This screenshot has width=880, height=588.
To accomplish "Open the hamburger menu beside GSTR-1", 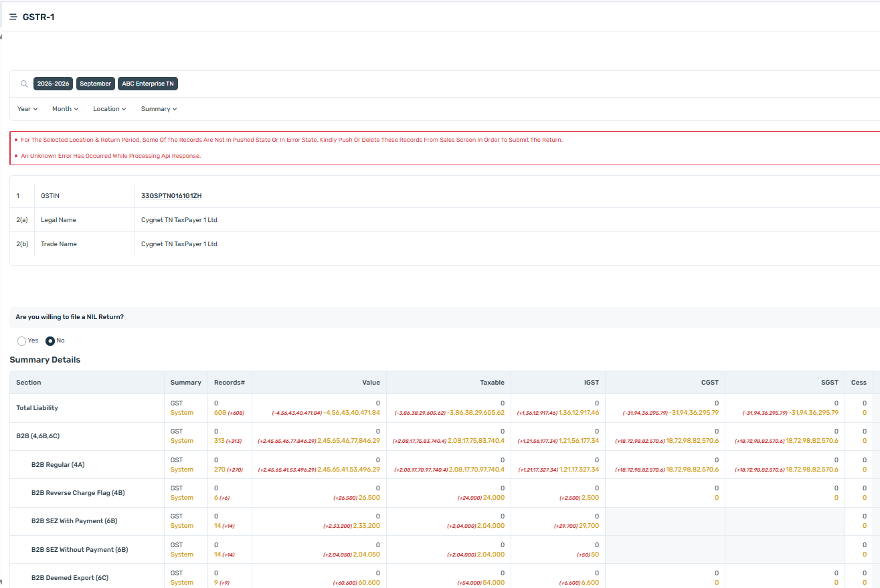I will (13, 17).
